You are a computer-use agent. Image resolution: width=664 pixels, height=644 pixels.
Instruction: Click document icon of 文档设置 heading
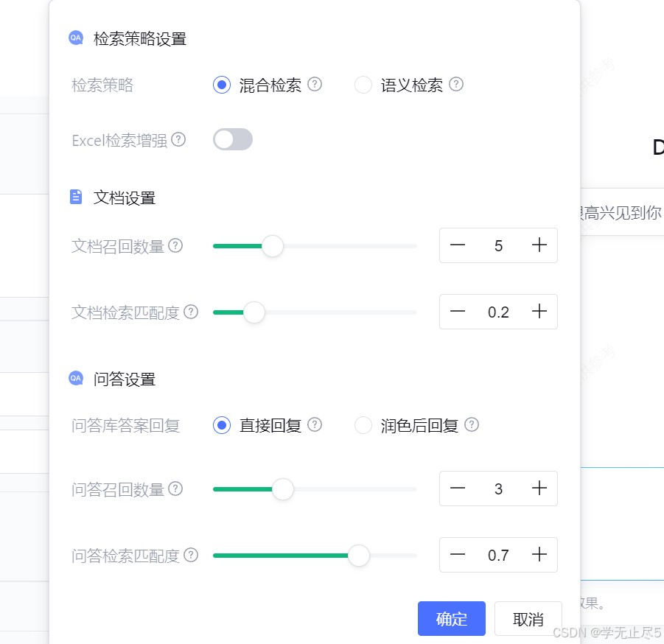click(76, 197)
